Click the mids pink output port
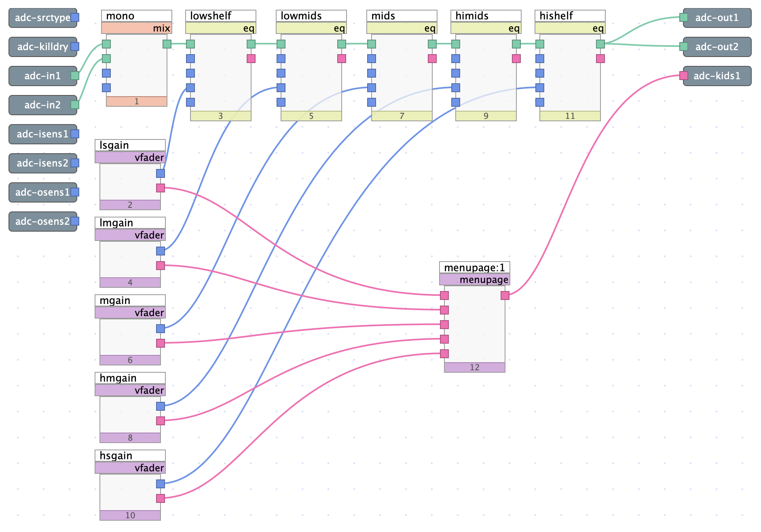Screen dimensions: 761x532 pyautogui.click(x=432, y=59)
